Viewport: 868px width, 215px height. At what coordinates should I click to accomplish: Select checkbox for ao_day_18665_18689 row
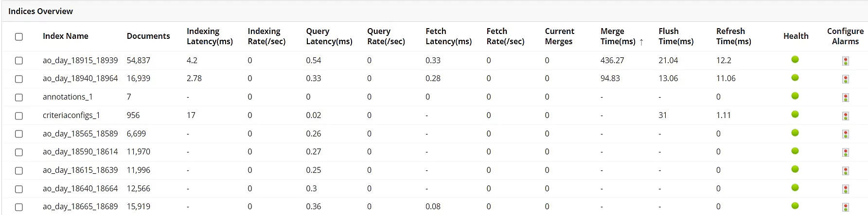19,207
